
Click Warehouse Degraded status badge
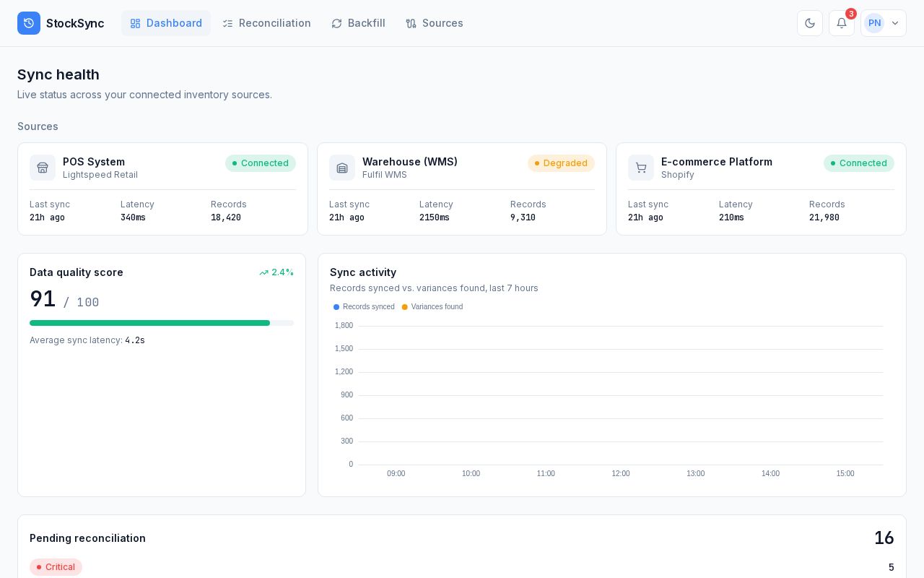pos(561,163)
